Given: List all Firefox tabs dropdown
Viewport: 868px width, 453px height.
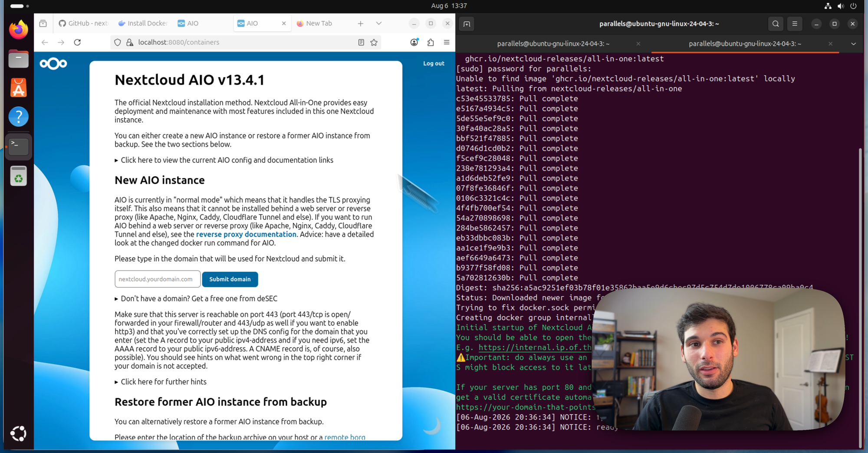Looking at the screenshot, I should tap(379, 23).
